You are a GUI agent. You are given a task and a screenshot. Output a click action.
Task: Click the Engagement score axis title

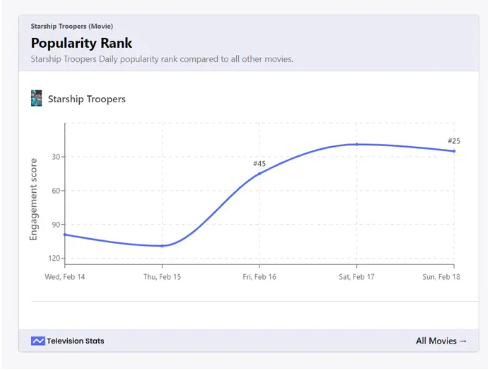(x=33, y=199)
